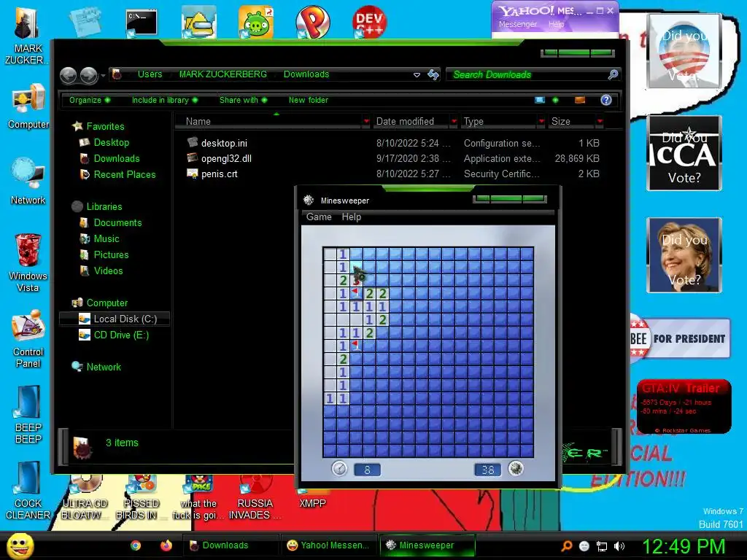Click the MARK ZUCKERBERG breadcrumb segment
This screenshot has width=747, height=560.
point(223,74)
